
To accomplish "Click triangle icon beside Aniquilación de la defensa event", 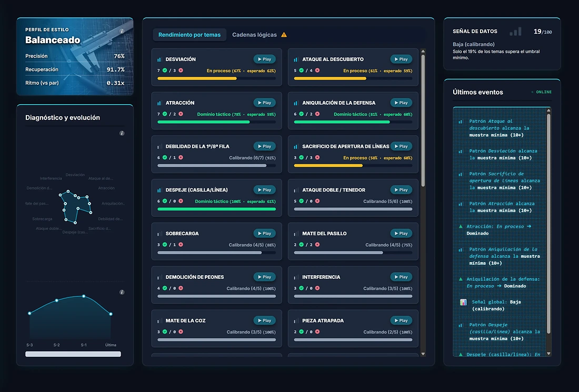I will (x=461, y=279).
